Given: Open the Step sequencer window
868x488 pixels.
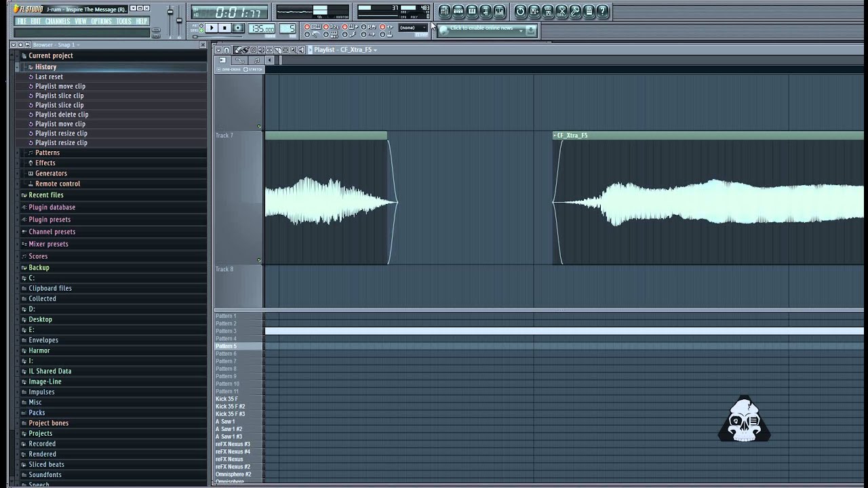Looking at the screenshot, I should [458, 12].
